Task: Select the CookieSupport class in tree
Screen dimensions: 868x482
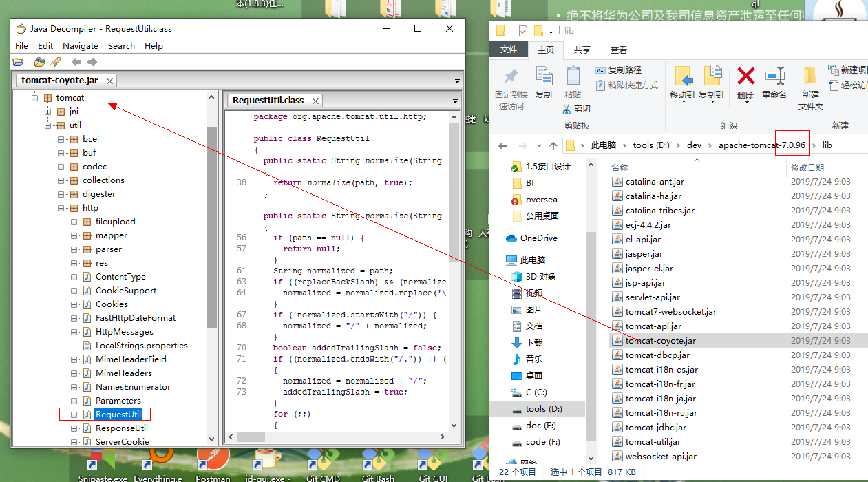Action: (x=126, y=291)
